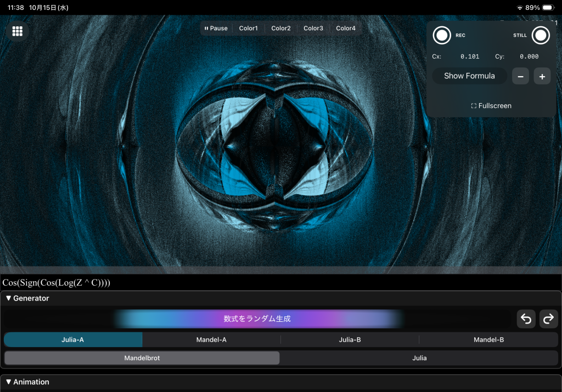
Task: Switch to the Julia tab
Action: coord(419,358)
